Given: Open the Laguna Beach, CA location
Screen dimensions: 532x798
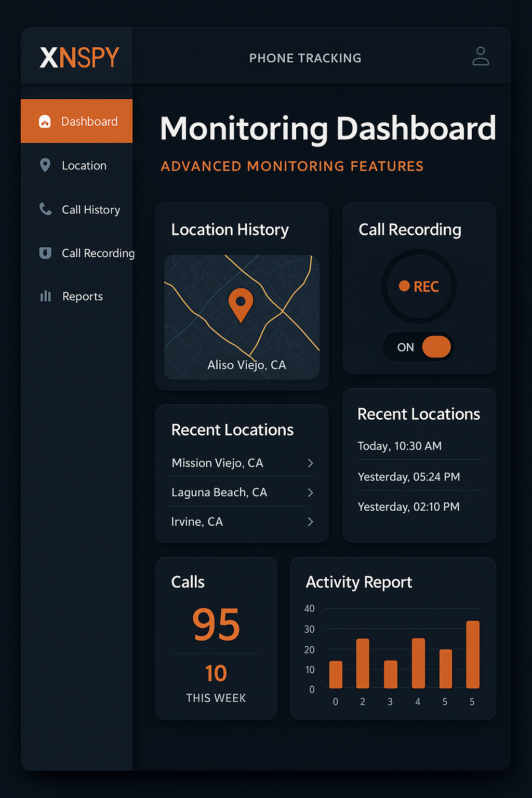Looking at the screenshot, I should (x=242, y=492).
